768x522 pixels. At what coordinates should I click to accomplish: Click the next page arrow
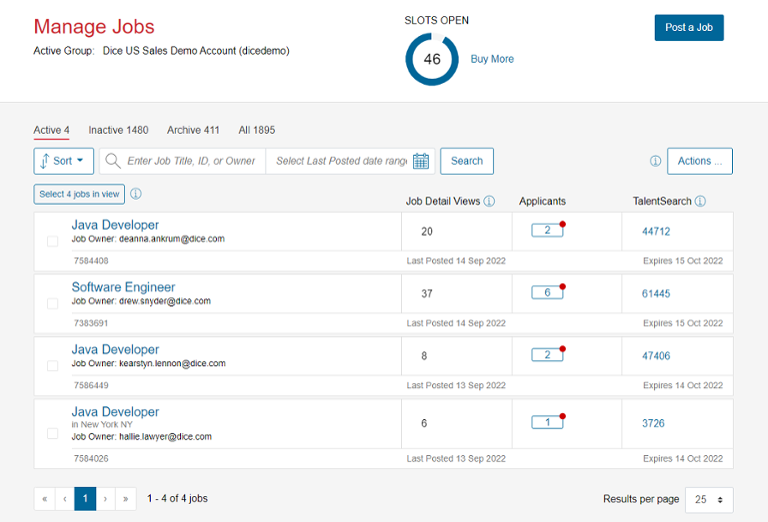(x=106, y=498)
